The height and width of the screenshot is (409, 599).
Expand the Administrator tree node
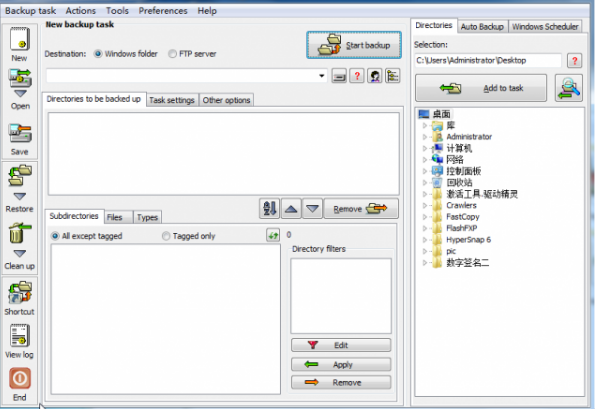(x=424, y=136)
